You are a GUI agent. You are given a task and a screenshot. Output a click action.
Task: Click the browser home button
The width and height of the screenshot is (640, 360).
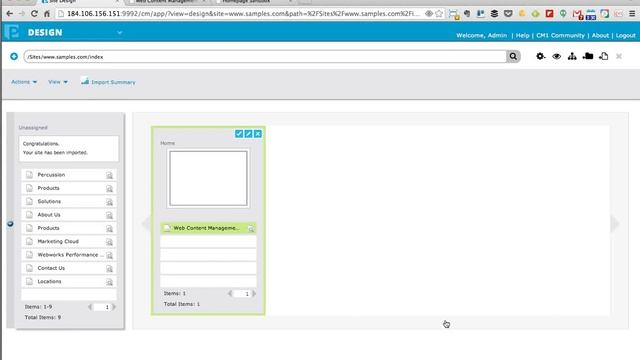click(x=47, y=13)
